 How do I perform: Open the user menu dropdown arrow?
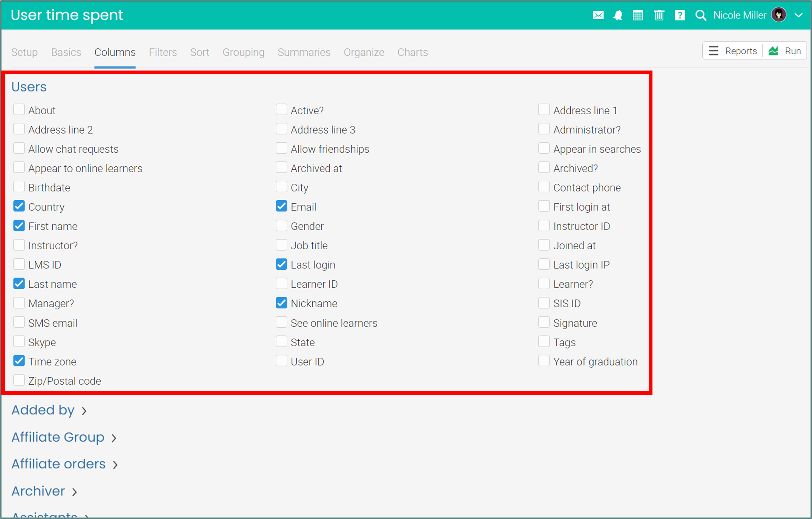pos(798,15)
